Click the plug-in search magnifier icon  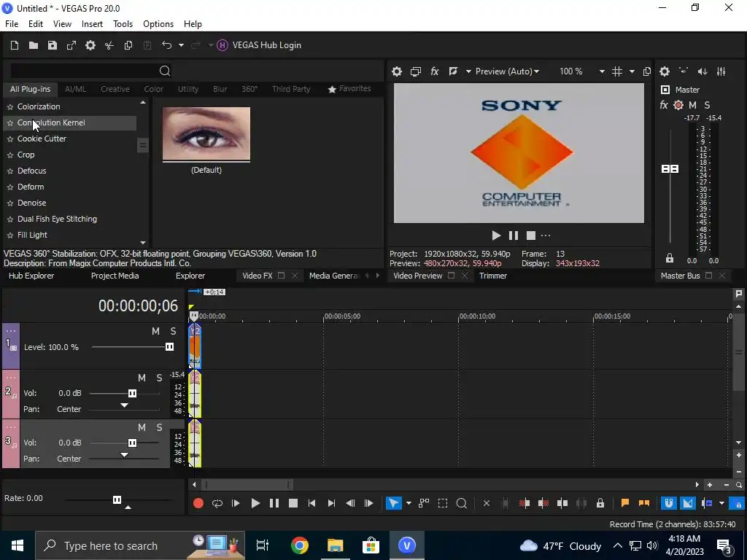coord(165,71)
